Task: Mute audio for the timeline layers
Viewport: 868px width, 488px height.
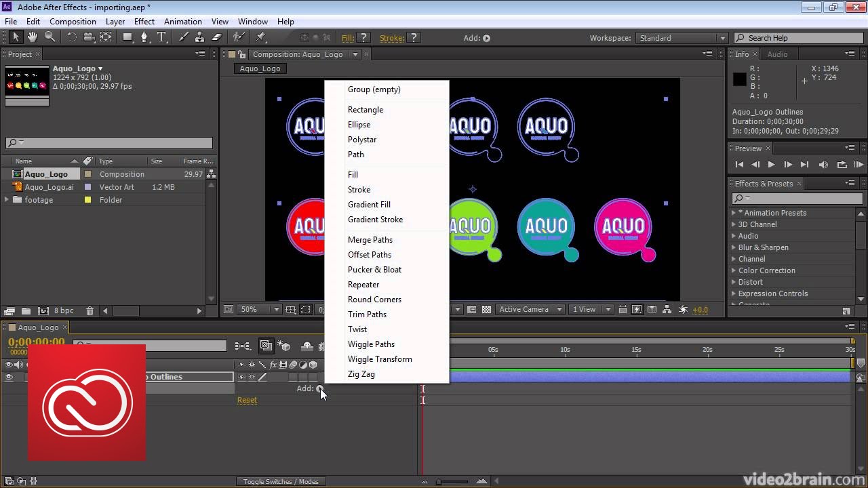Action: click(17, 364)
